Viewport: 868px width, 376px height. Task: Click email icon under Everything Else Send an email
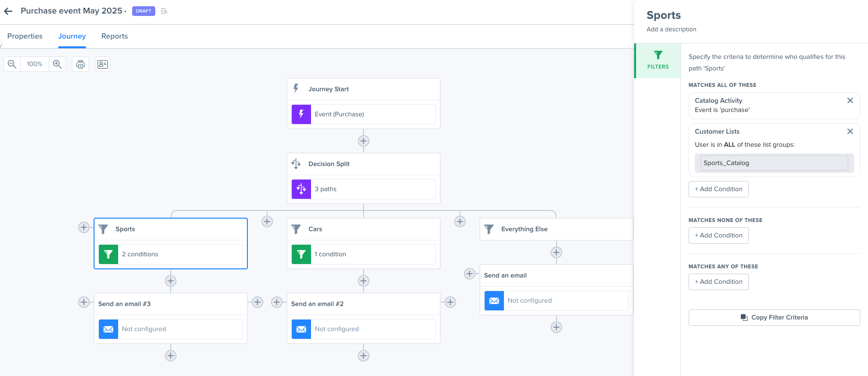[x=494, y=301]
